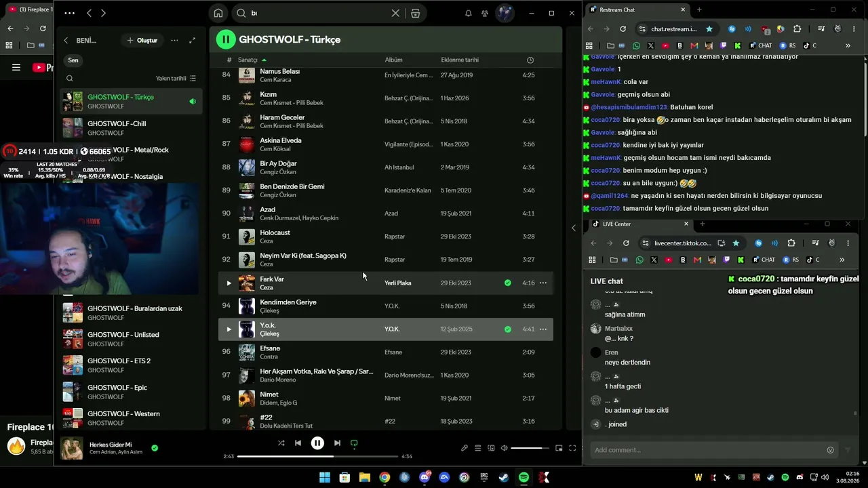Open Extensions in Restream Chat window
The height and width of the screenshot is (488, 868).
797,29
